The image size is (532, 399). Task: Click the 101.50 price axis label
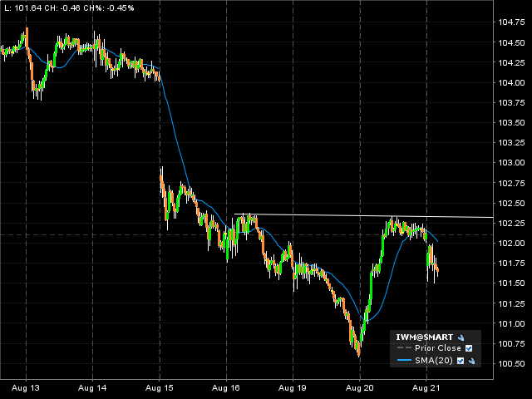click(511, 283)
